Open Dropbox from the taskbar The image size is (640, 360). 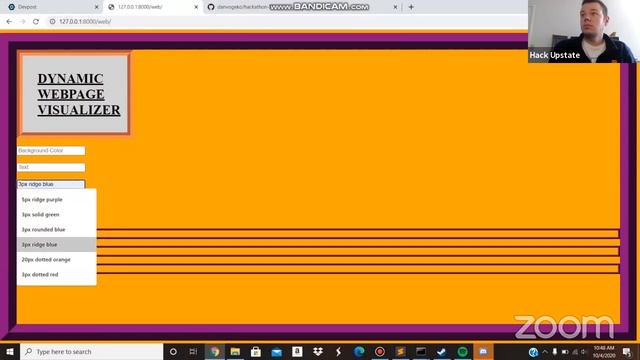tap(318, 351)
